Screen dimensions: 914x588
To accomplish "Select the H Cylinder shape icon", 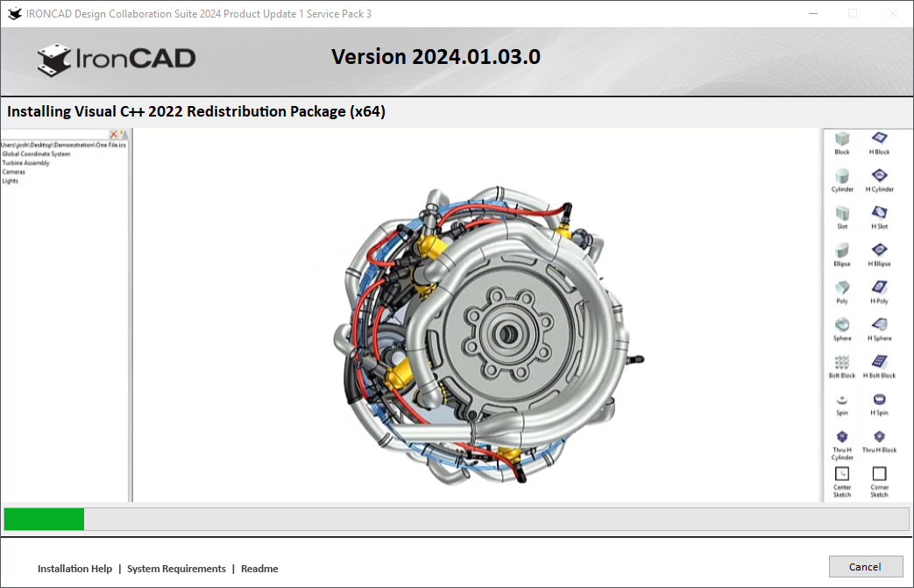I will coord(879,176).
